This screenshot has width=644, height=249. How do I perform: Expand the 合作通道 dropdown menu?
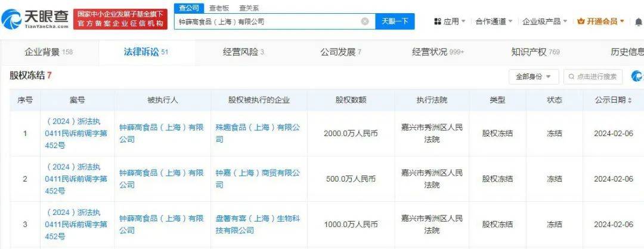click(x=494, y=21)
